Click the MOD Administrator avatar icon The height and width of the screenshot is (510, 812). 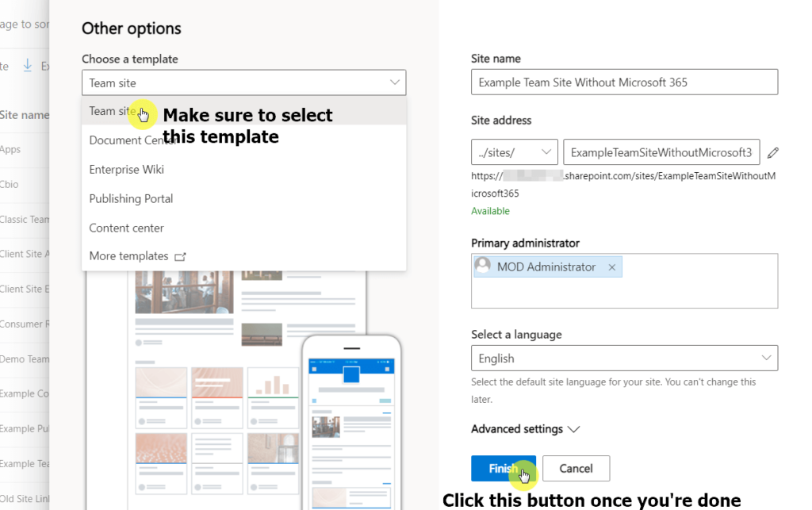click(483, 266)
